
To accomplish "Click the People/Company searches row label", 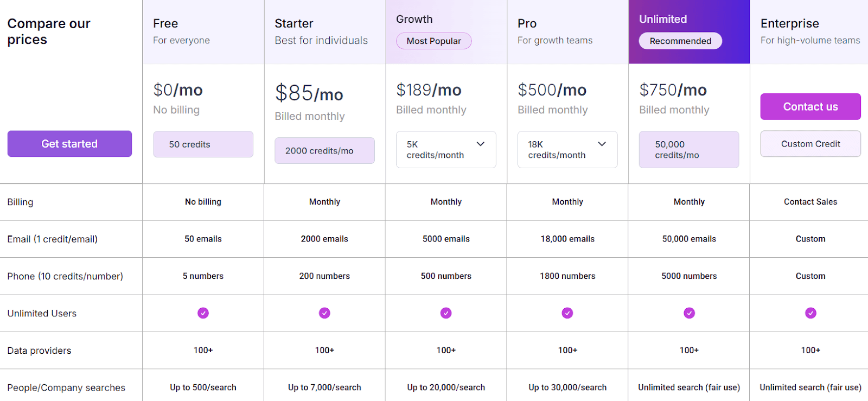I will coord(66,388).
